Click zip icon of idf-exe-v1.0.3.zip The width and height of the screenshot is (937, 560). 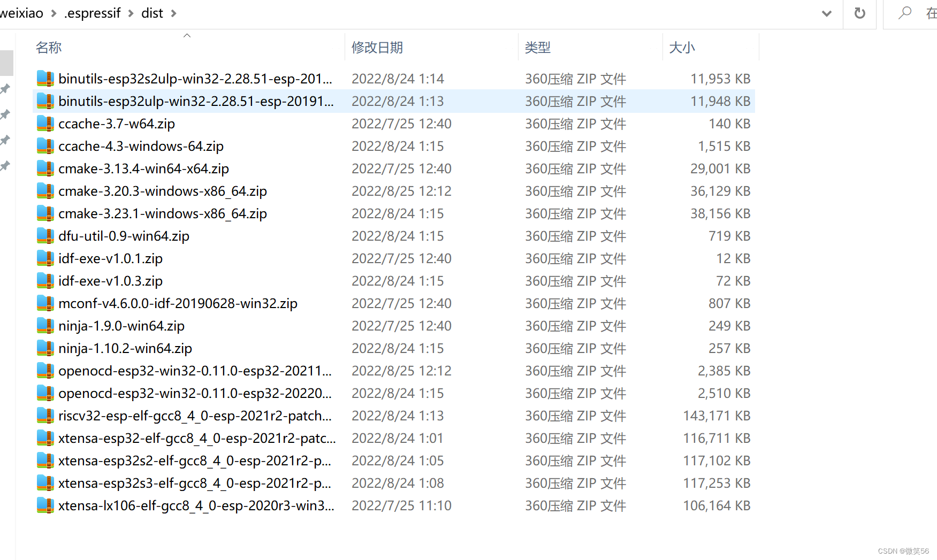pyautogui.click(x=45, y=281)
